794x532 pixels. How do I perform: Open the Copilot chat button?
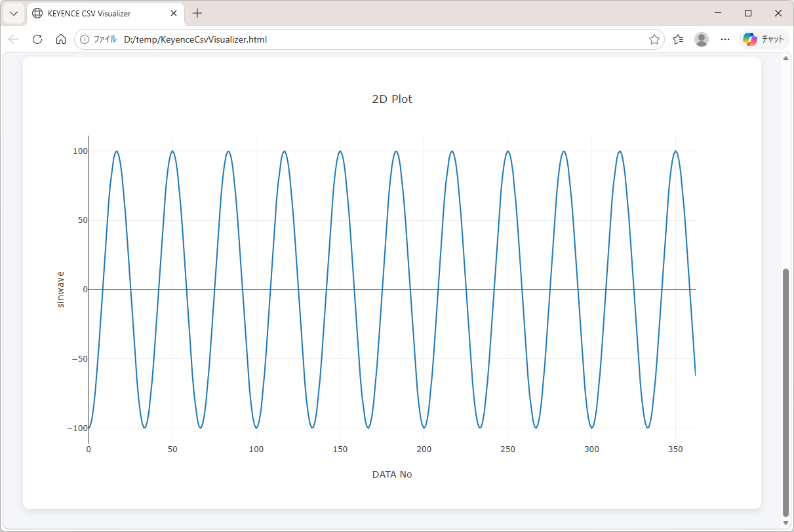(x=764, y=39)
